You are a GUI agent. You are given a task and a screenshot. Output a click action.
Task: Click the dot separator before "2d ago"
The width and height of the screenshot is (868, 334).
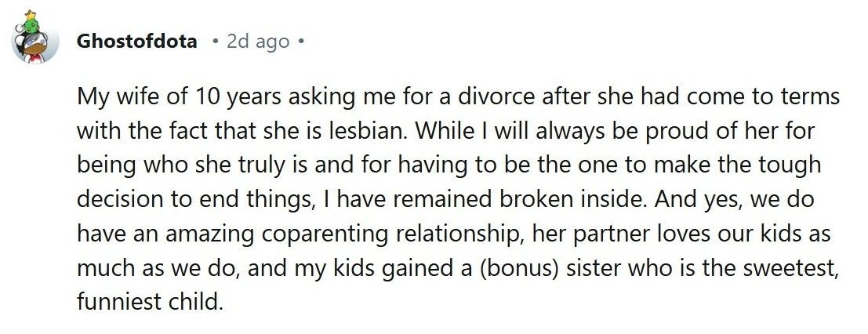(x=215, y=42)
